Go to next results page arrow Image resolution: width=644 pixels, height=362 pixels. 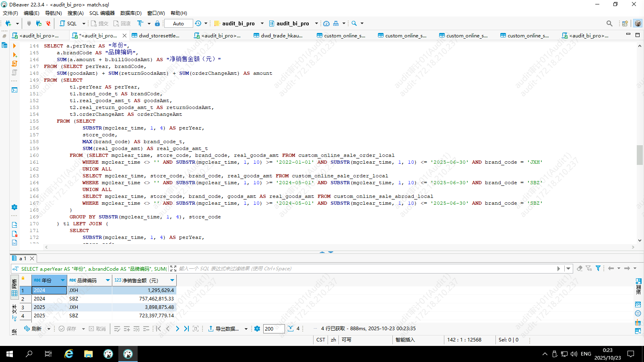click(177, 329)
